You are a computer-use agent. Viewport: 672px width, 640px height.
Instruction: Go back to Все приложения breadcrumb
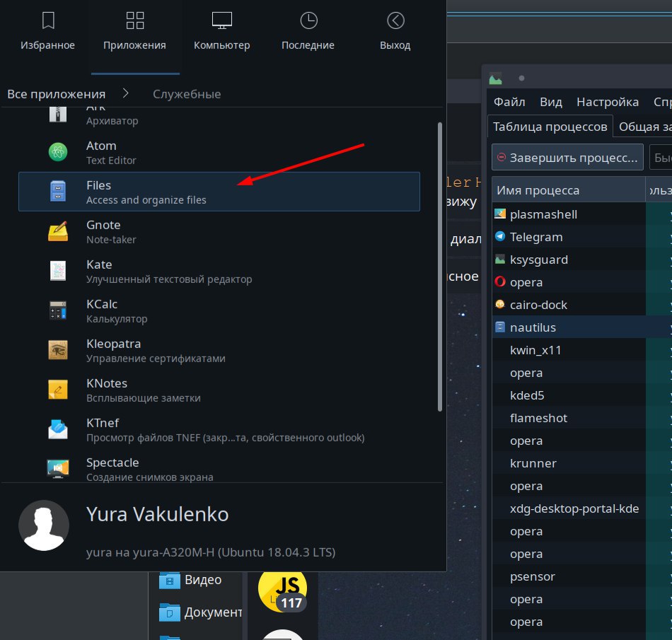tap(56, 94)
